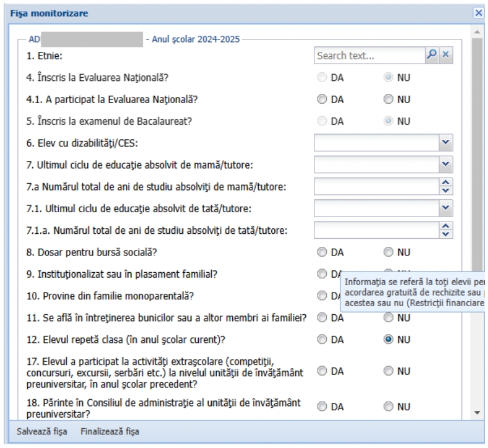Screen dimensions: 488x448
Task: Decrease father's total years of study spinner
Action: (448, 234)
